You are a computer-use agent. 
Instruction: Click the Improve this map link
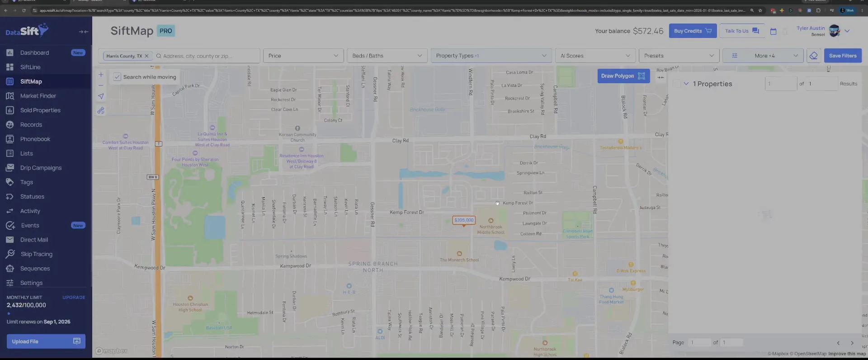coord(847,354)
